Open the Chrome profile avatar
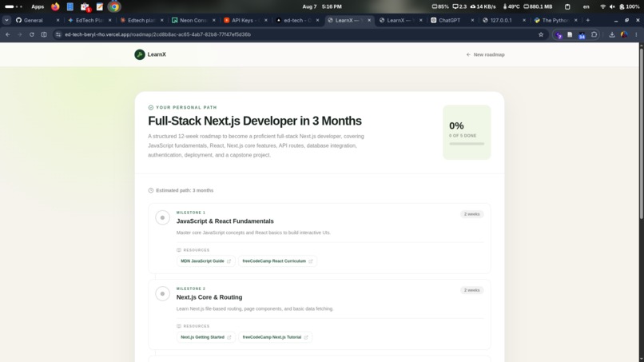The image size is (644, 362). (624, 35)
